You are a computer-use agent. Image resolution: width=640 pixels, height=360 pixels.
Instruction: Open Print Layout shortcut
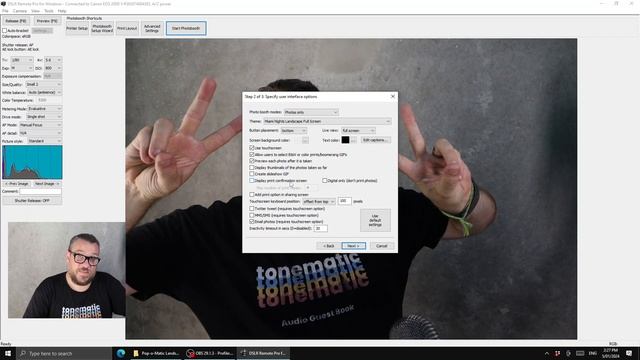pos(127,28)
